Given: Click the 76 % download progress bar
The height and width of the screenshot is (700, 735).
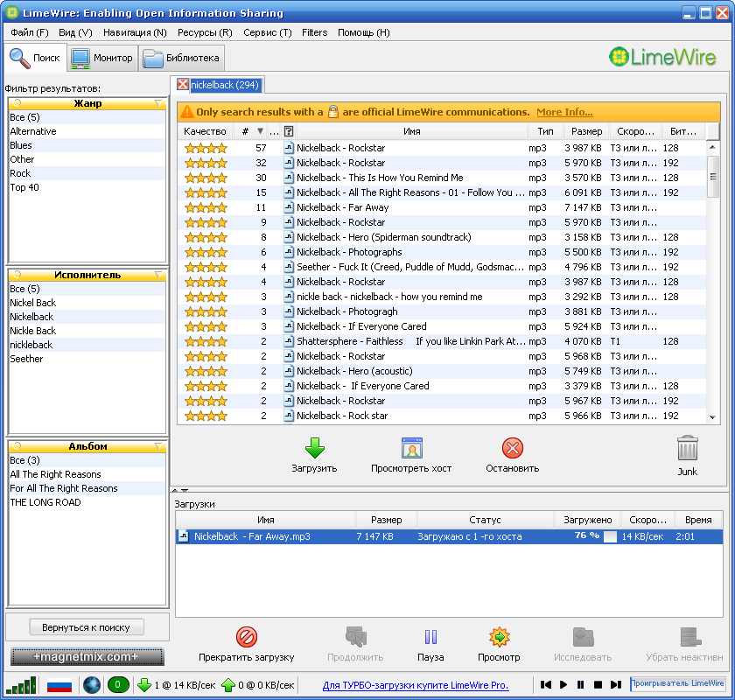Looking at the screenshot, I should tap(588, 536).
